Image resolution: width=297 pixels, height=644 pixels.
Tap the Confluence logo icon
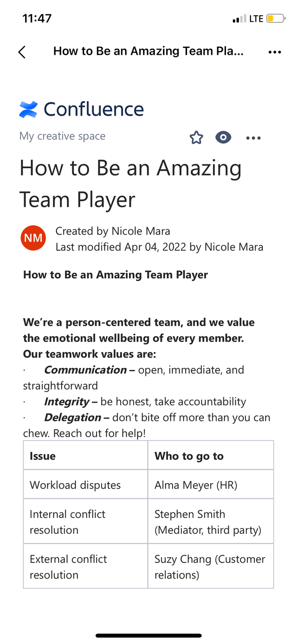tap(28, 109)
